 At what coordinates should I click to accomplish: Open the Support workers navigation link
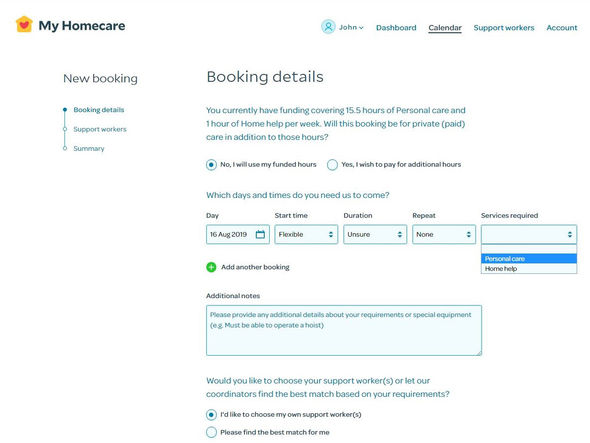(504, 28)
